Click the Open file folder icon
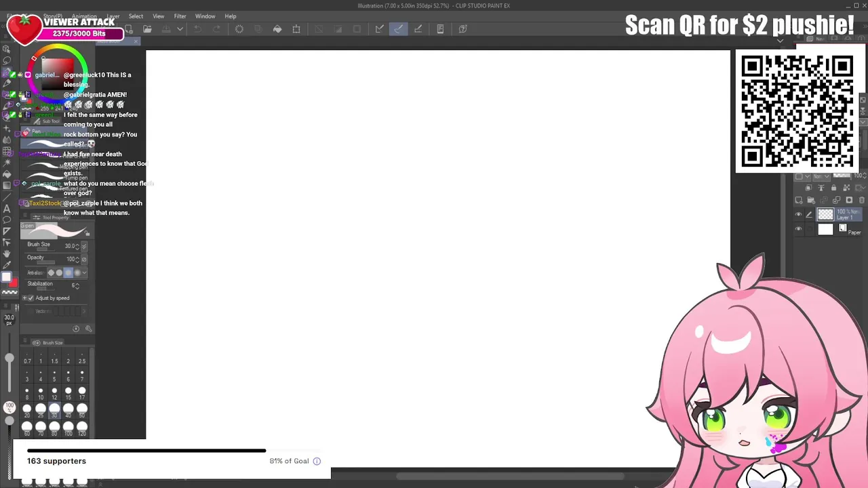The width and height of the screenshot is (868, 488). click(147, 29)
